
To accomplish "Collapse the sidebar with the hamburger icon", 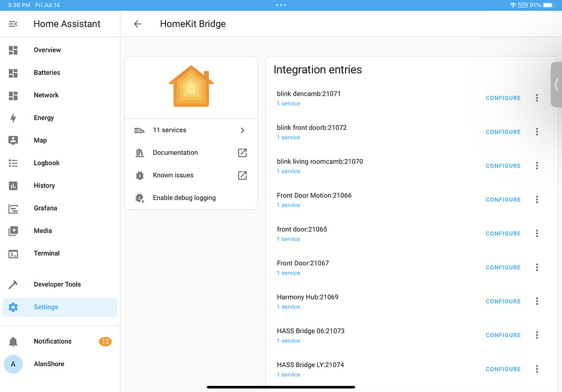I will pos(13,24).
